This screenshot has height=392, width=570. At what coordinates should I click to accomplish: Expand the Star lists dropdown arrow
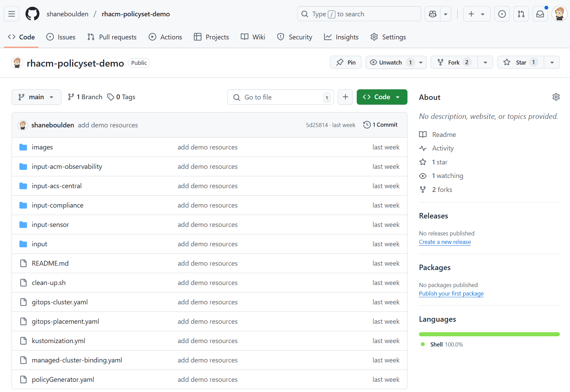tap(552, 63)
